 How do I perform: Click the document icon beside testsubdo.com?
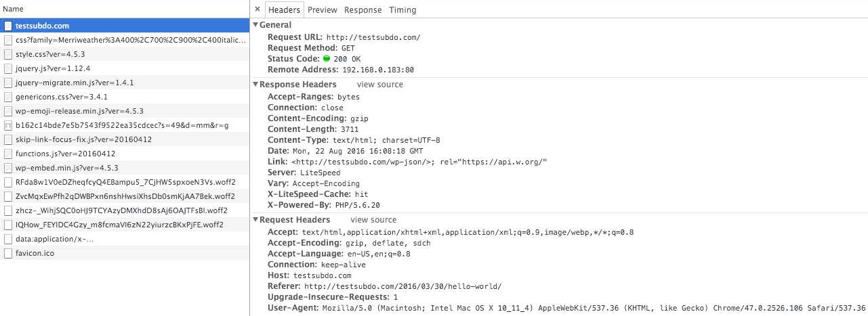(x=7, y=26)
